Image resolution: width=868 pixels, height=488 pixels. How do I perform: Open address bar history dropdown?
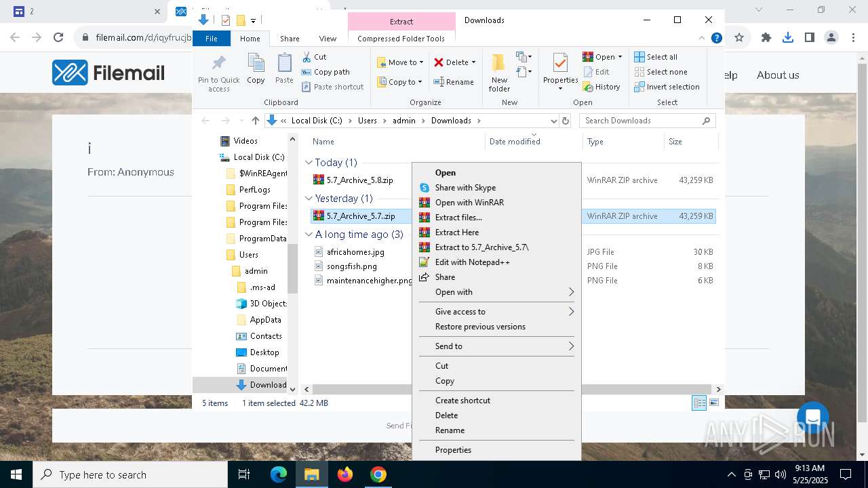click(x=553, y=121)
